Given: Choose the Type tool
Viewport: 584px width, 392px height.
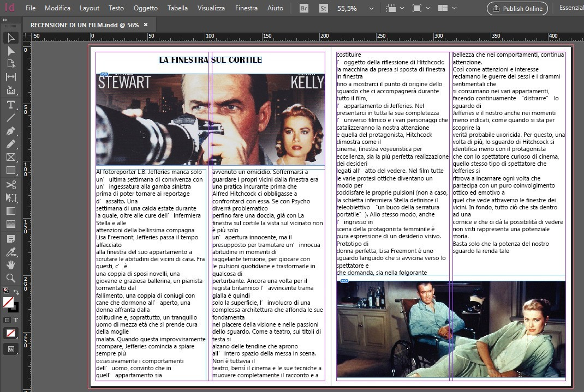Looking at the screenshot, I should (x=11, y=105).
